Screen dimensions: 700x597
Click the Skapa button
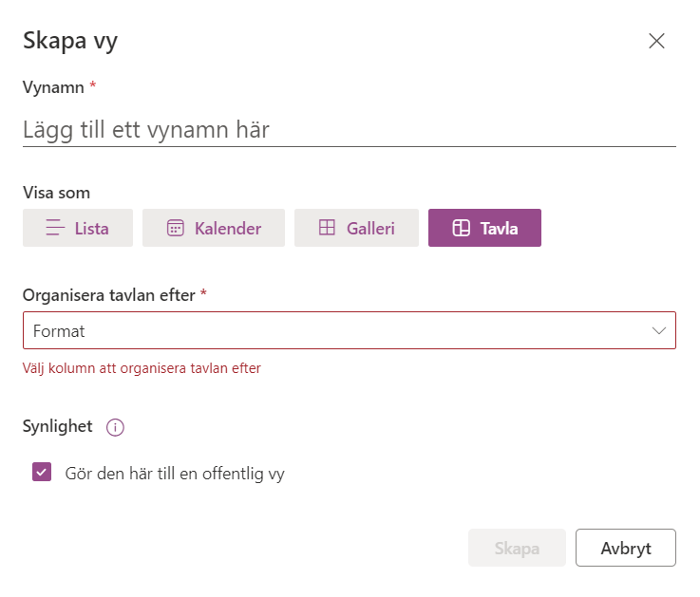pos(517,548)
